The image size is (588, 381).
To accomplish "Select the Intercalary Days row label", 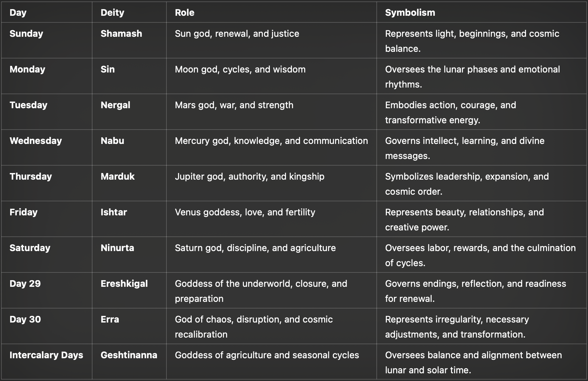I will (46, 355).
